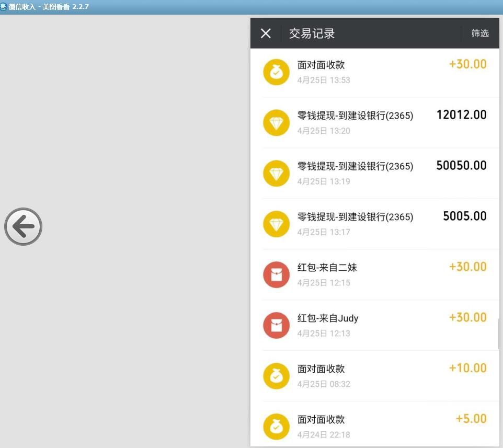Open the 红包-来自Judy transaction

(375, 325)
